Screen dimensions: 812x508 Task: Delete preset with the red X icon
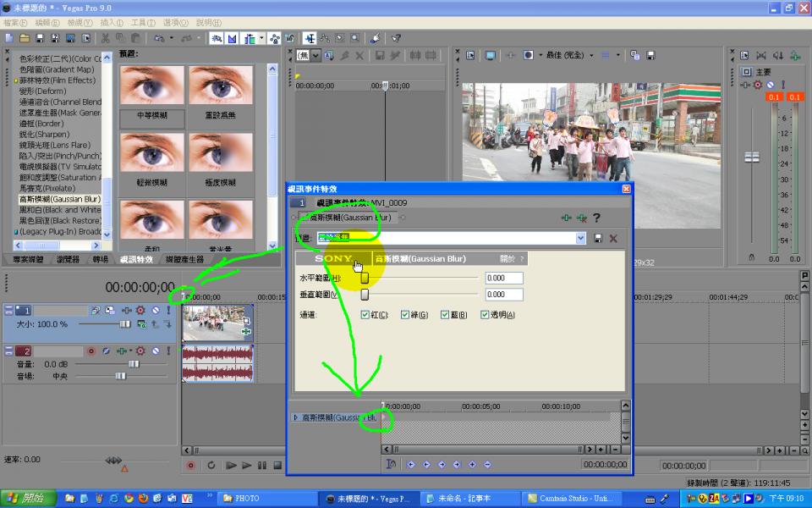[613, 239]
